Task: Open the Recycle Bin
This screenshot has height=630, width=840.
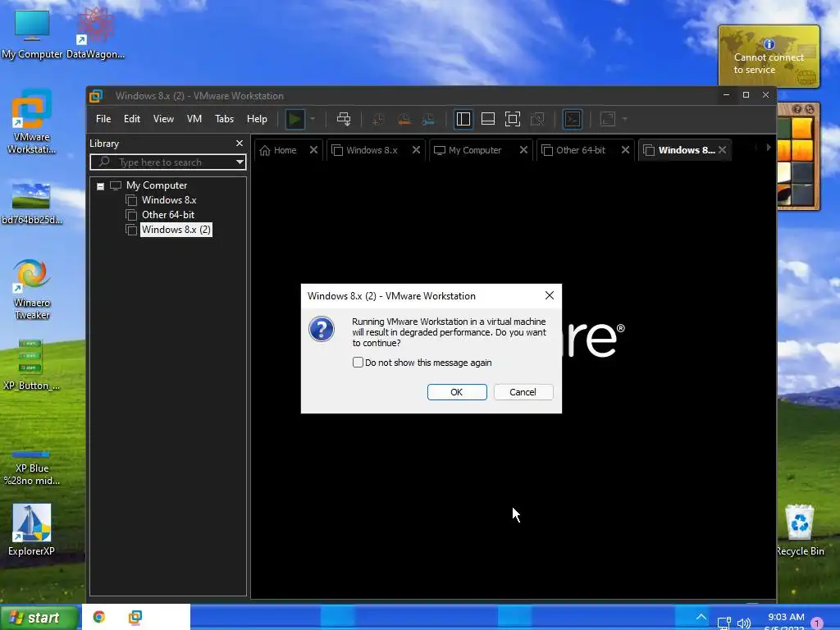Action: pos(800,531)
